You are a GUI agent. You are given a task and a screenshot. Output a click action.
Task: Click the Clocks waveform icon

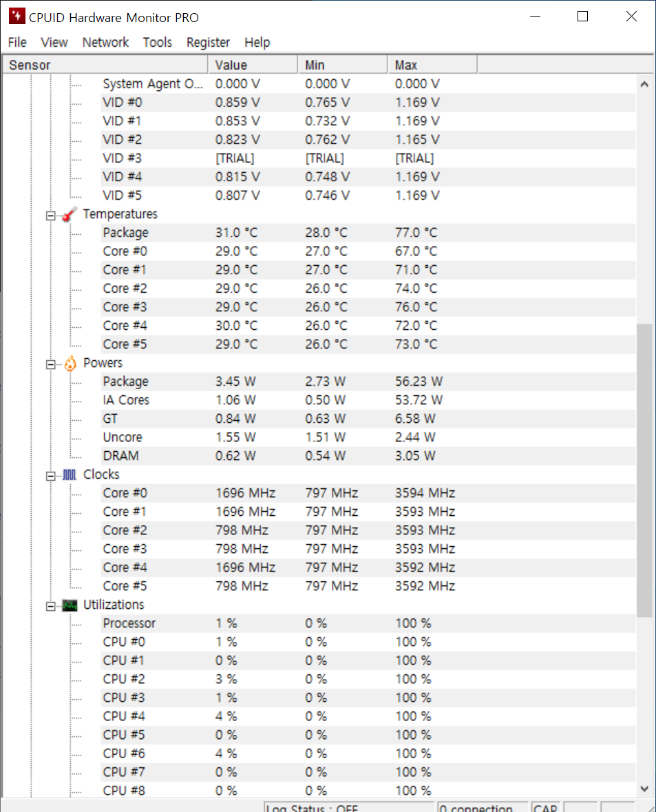click(70, 475)
